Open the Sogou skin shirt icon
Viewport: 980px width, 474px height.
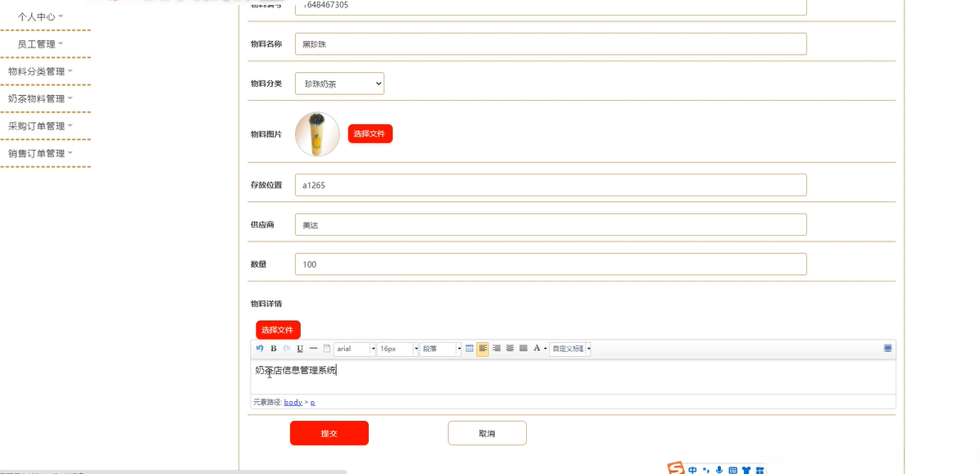click(746, 470)
